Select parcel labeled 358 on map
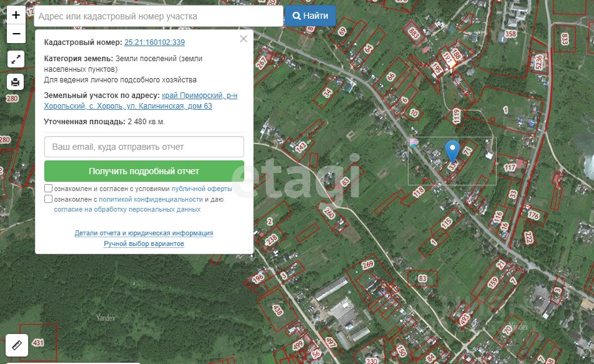 pos(511,34)
